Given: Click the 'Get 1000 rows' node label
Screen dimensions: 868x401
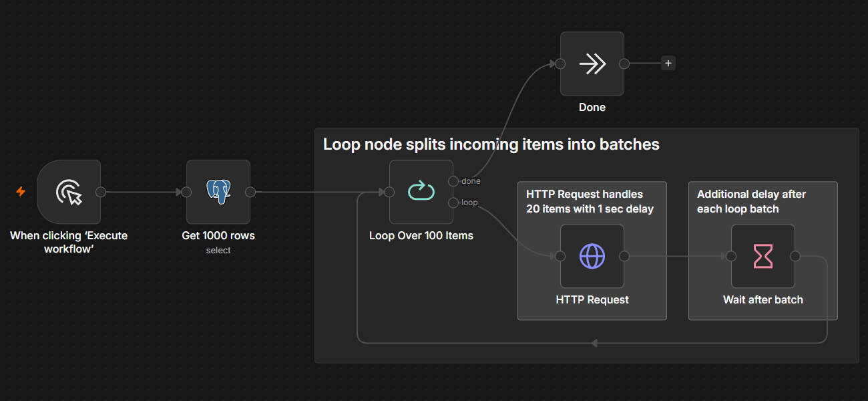Looking at the screenshot, I should (218, 235).
